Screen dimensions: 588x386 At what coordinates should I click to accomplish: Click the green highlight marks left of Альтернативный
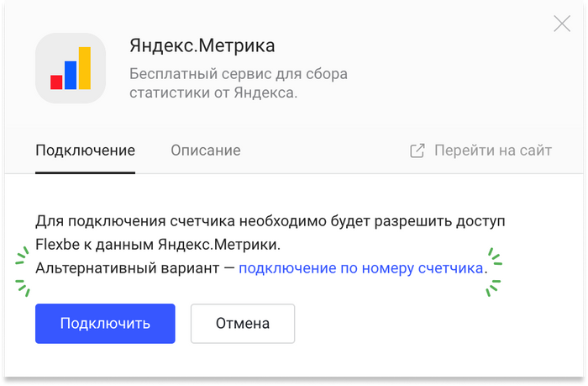(23, 272)
